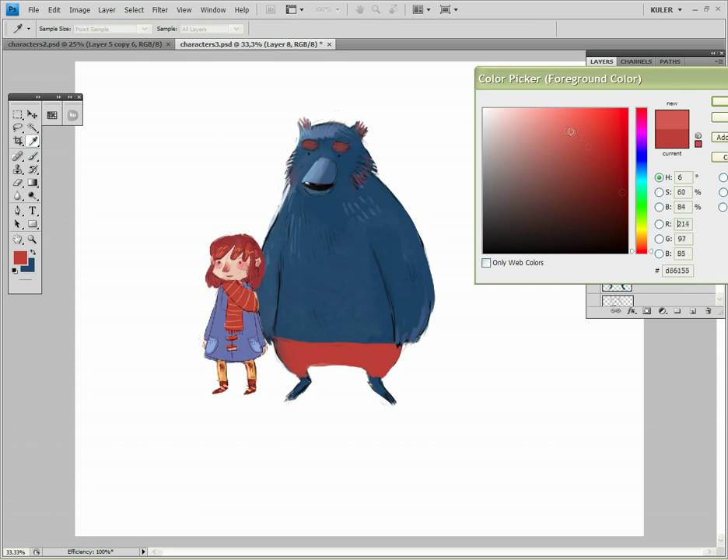728x560 pixels.
Task: Select the Rectangle shape tool
Action: point(32,224)
